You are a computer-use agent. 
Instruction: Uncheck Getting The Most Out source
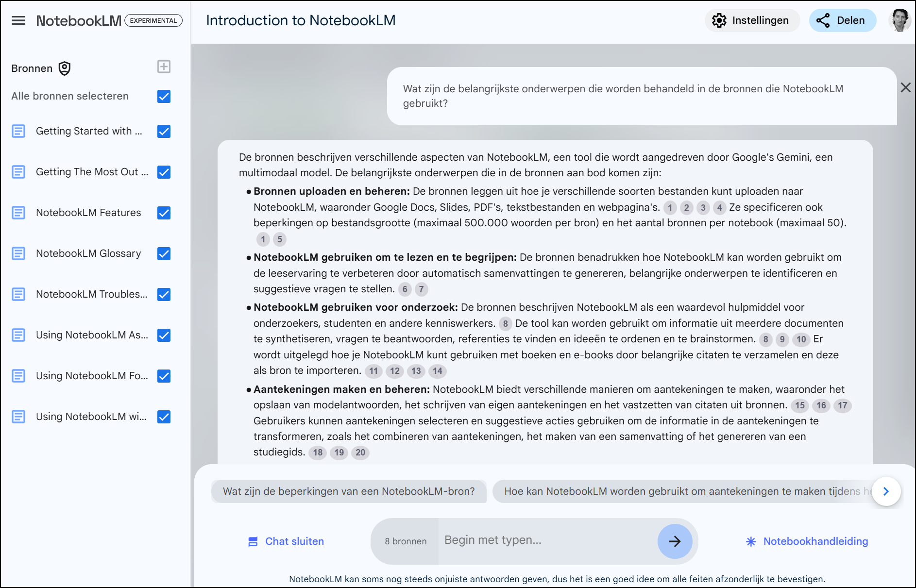click(164, 172)
